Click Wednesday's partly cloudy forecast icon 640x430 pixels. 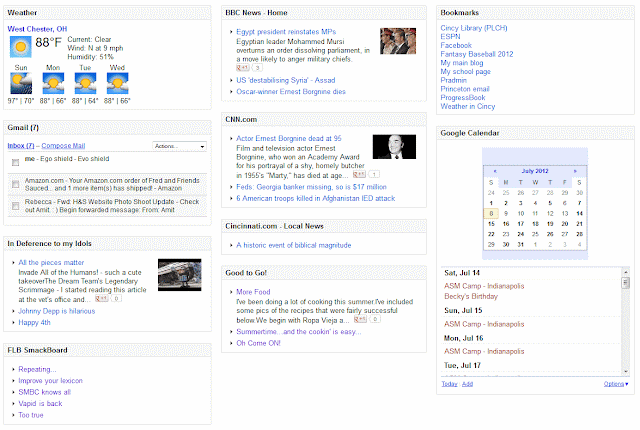pyautogui.click(x=118, y=83)
